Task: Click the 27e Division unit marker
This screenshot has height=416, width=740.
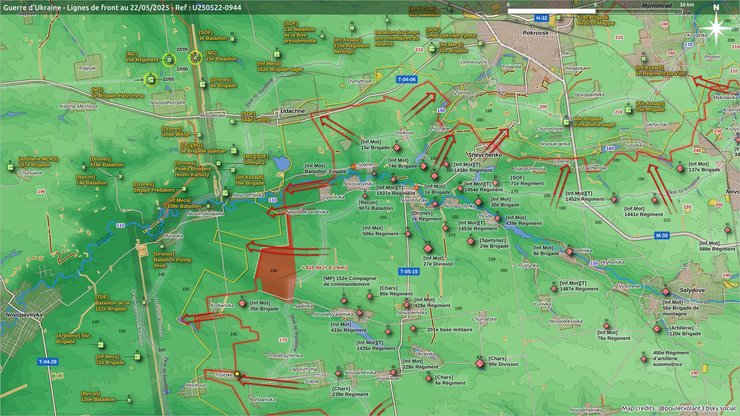Action: (x=428, y=248)
